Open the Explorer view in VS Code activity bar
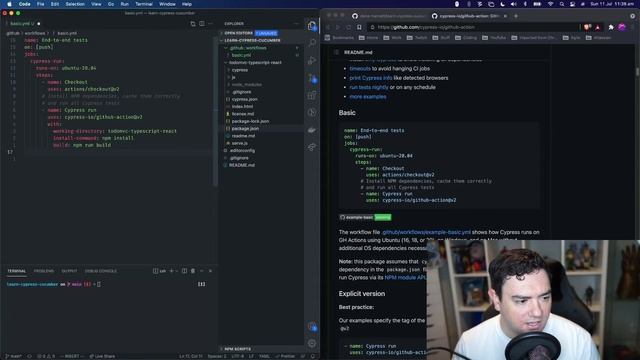 pos(312,26)
